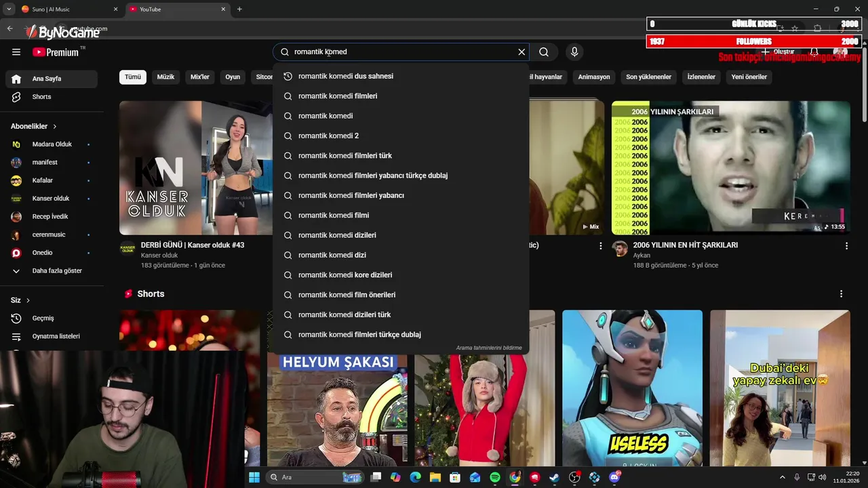868x488 pixels.
Task: Open Windows Start menu
Action: [254, 477]
